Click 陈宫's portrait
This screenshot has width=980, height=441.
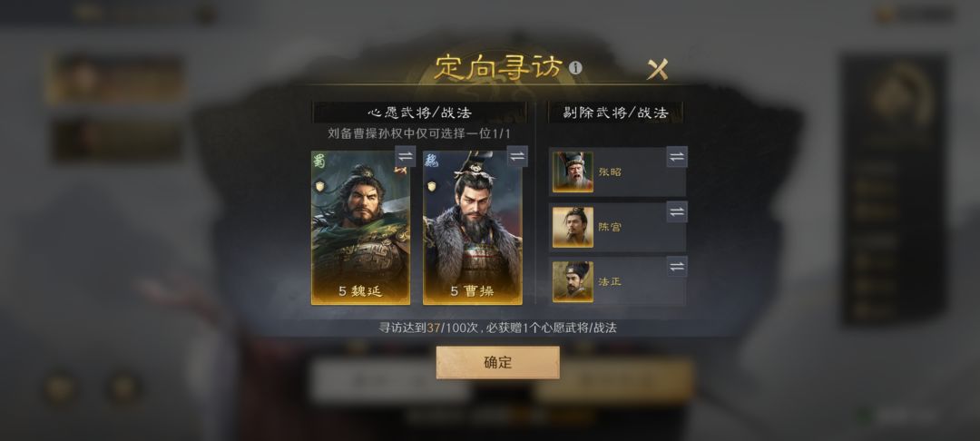573,227
